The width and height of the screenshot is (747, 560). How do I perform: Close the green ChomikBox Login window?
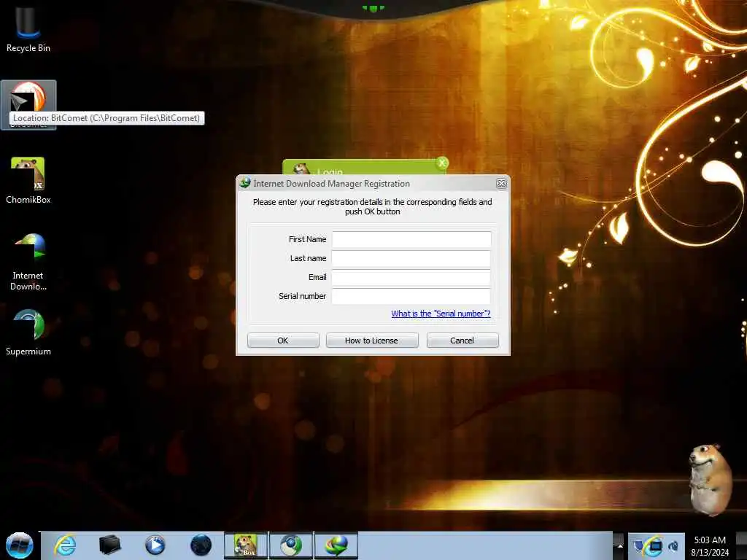(442, 163)
